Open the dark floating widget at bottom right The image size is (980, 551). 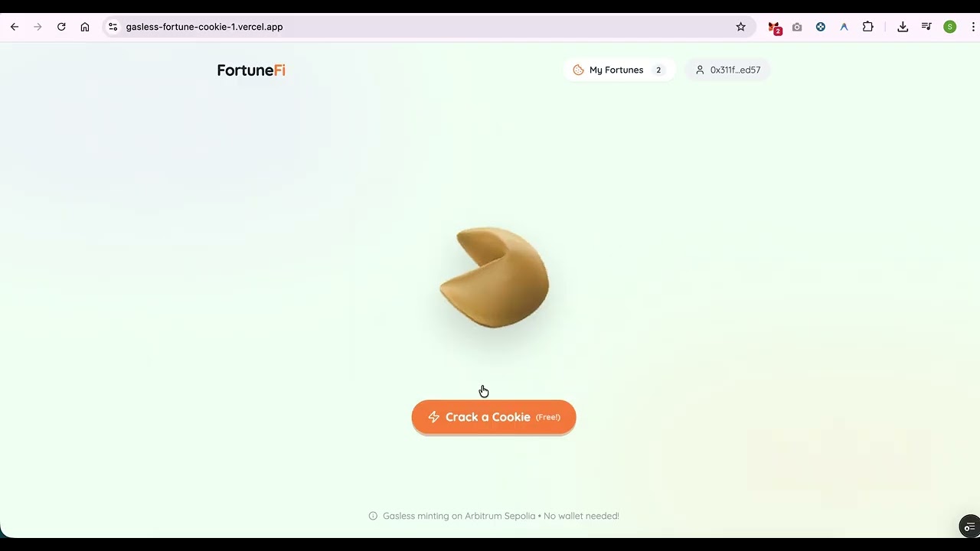point(969,527)
